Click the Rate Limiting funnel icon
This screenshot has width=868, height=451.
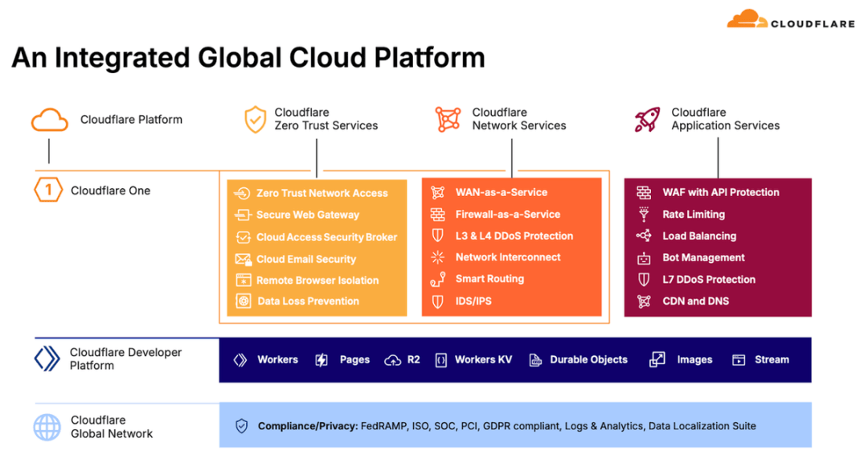[x=644, y=214]
